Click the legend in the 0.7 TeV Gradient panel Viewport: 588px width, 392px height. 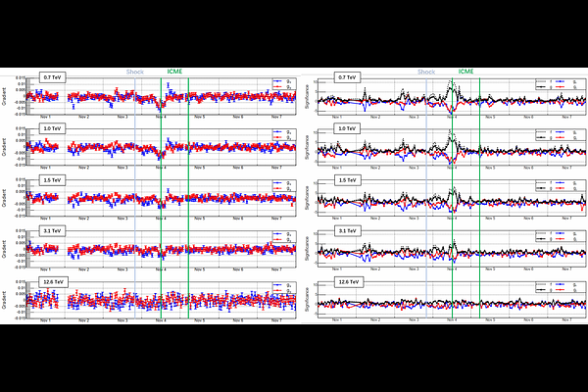click(283, 83)
